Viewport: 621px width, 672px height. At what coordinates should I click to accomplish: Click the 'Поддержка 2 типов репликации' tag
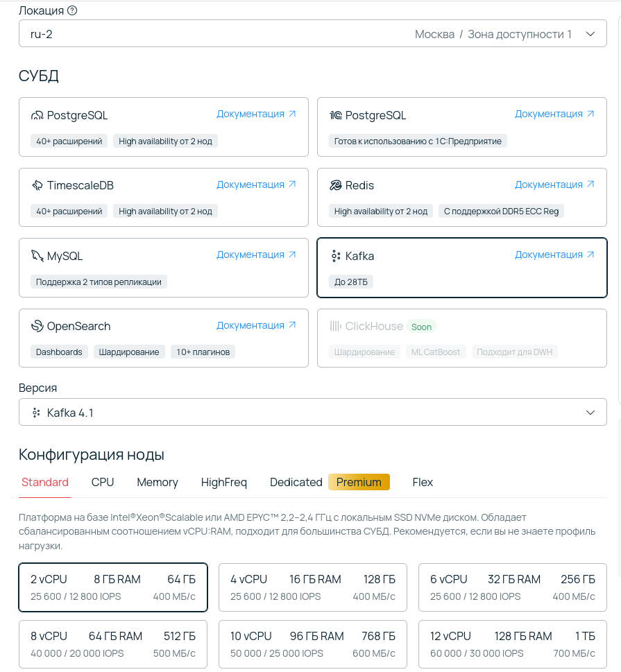click(99, 282)
